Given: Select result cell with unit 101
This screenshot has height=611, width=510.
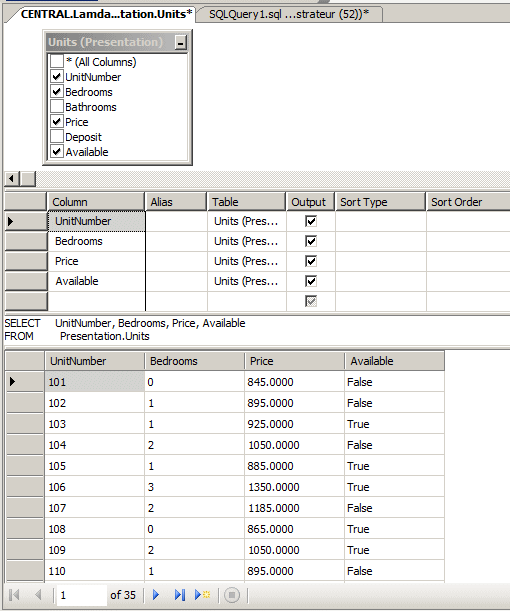Looking at the screenshot, I should (95, 381).
